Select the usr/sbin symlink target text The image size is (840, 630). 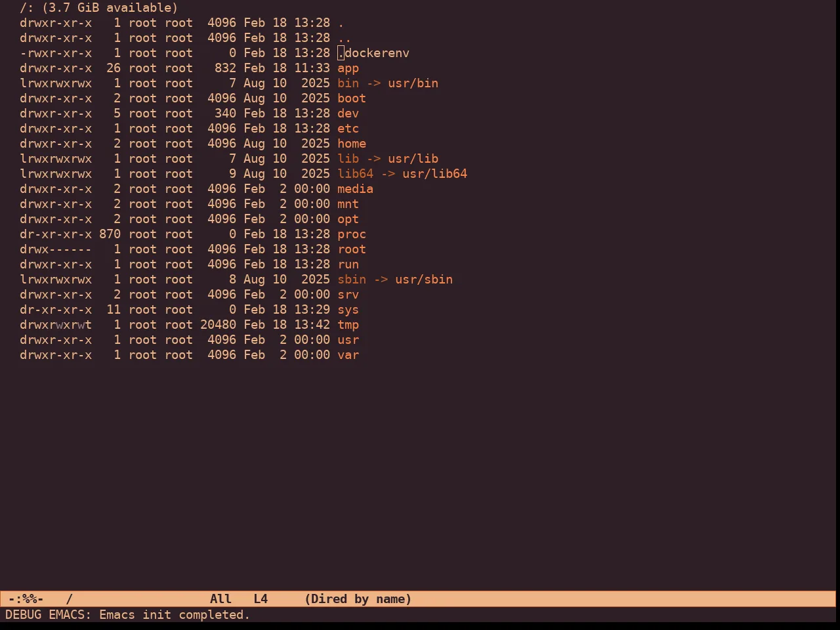(x=424, y=280)
